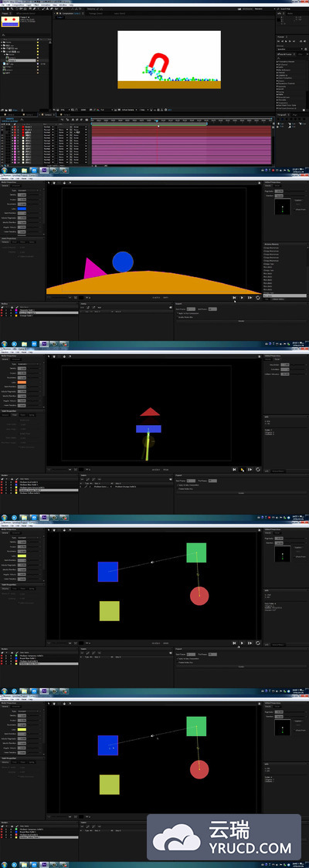Select the red triangle above the blue bar

150,411
